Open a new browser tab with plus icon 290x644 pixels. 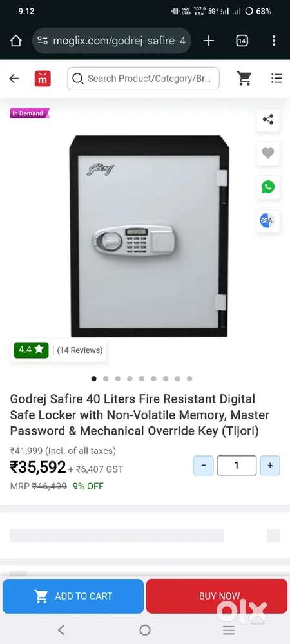209,41
